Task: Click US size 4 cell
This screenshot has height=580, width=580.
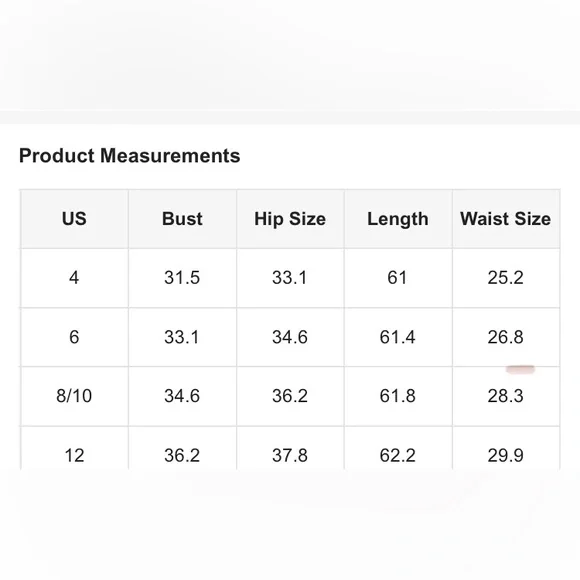Action: 74,278
